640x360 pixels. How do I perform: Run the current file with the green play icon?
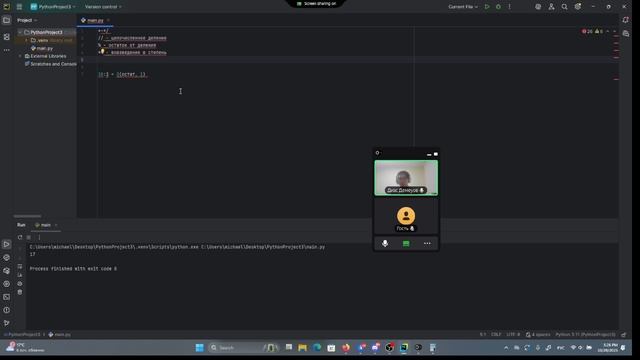[487, 7]
